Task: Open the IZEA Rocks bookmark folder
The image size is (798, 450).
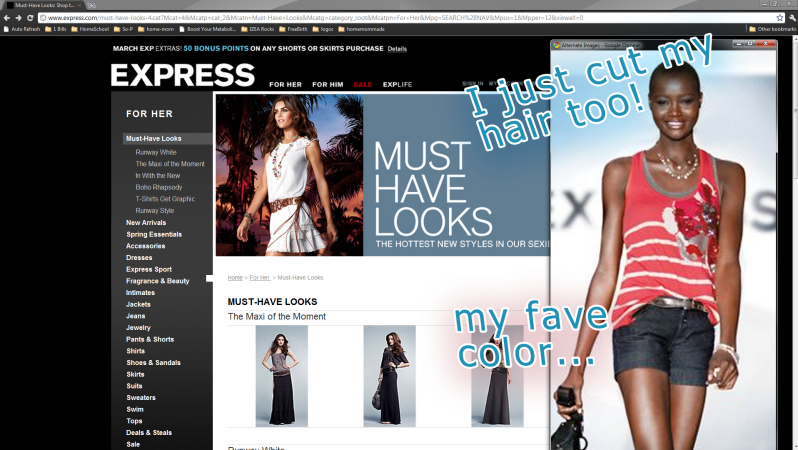Action: (x=258, y=29)
